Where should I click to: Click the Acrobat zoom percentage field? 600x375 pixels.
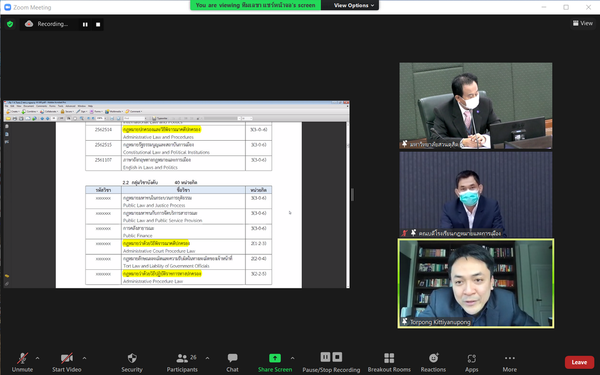point(100,118)
